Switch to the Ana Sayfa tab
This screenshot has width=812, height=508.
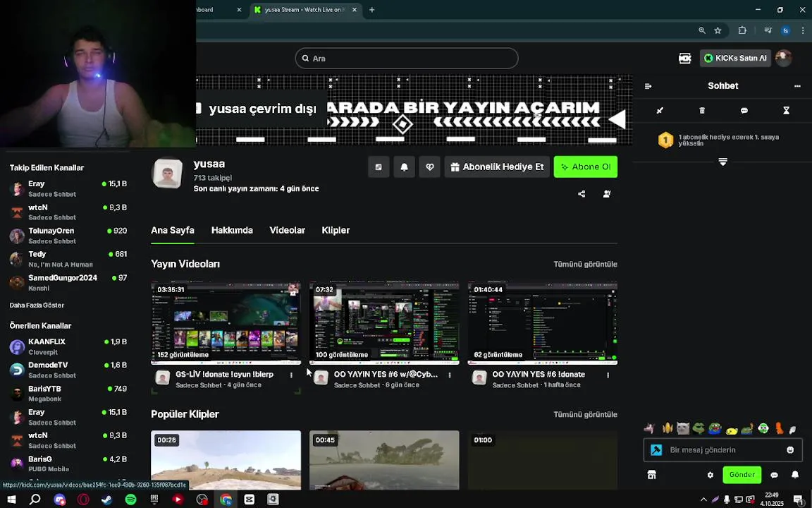[x=173, y=230]
